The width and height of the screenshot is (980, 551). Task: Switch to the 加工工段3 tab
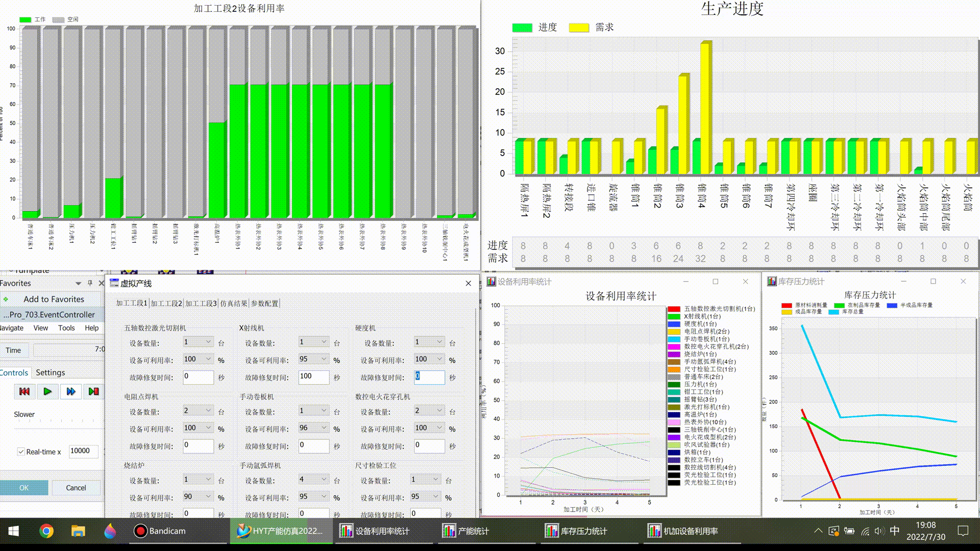tap(201, 303)
